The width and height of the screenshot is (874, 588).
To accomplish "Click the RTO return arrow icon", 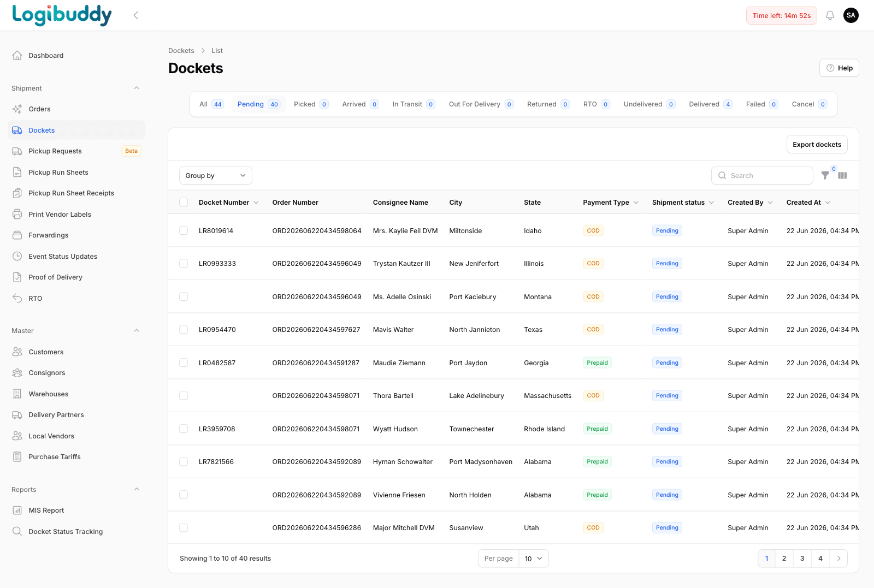I will tap(17, 298).
